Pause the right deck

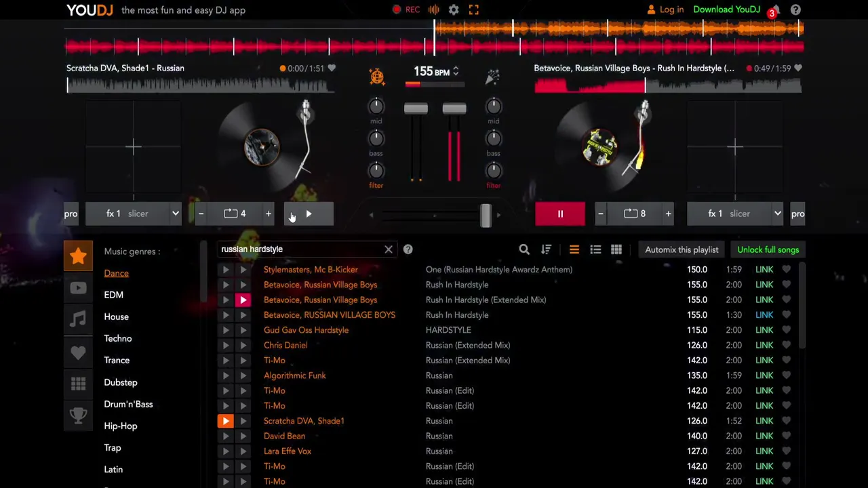pyautogui.click(x=560, y=213)
